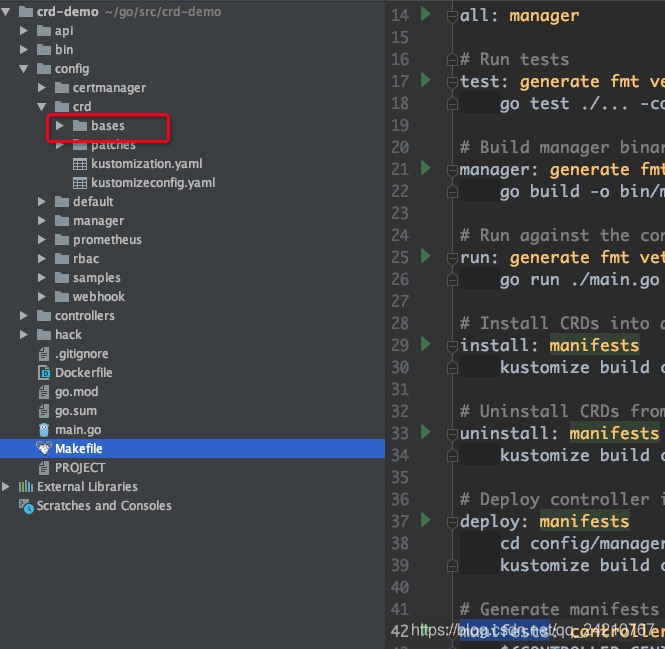This screenshot has width=665, height=649.
Task: Select the kustomizeconfig.yaml file name
Action: tap(153, 183)
